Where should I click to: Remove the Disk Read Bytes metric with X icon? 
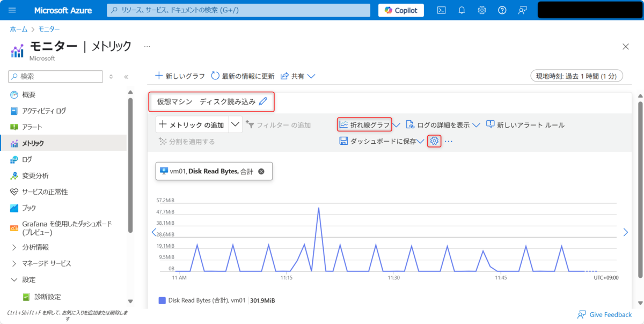tap(261, 171)
